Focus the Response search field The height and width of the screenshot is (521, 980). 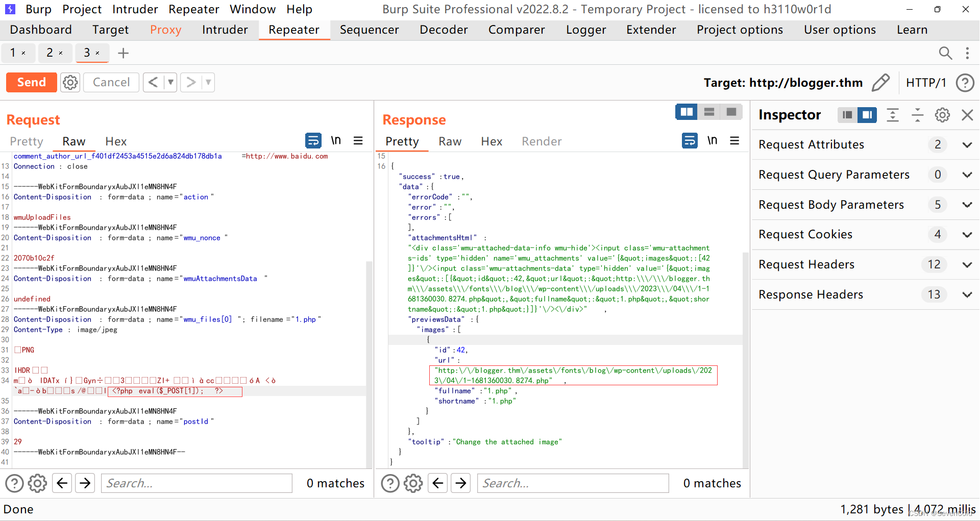tap(573, 483)
